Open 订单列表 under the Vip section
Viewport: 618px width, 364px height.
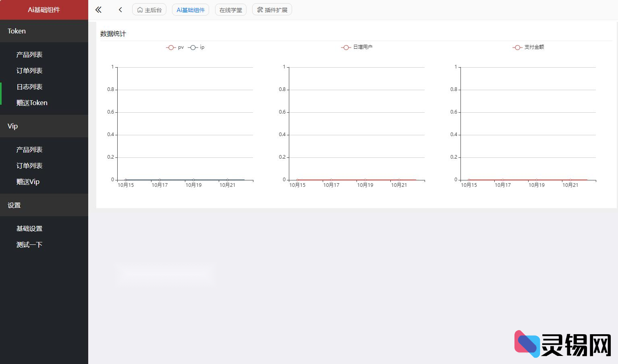[x=29, y=165]
